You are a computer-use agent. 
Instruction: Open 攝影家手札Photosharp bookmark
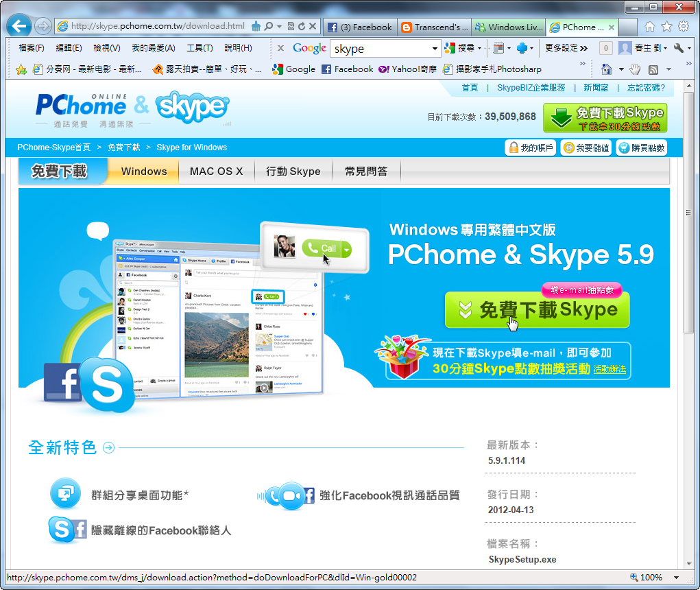[x=492, y=69]
